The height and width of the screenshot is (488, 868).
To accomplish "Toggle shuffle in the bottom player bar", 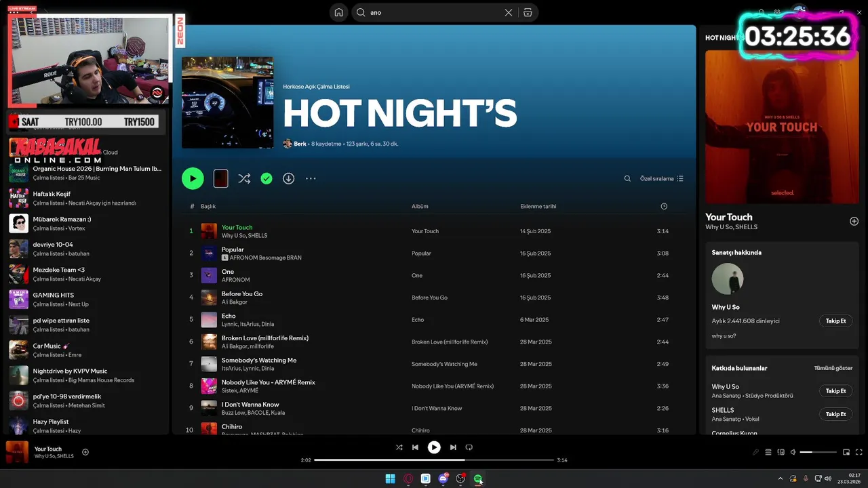I will click(399, 447).
